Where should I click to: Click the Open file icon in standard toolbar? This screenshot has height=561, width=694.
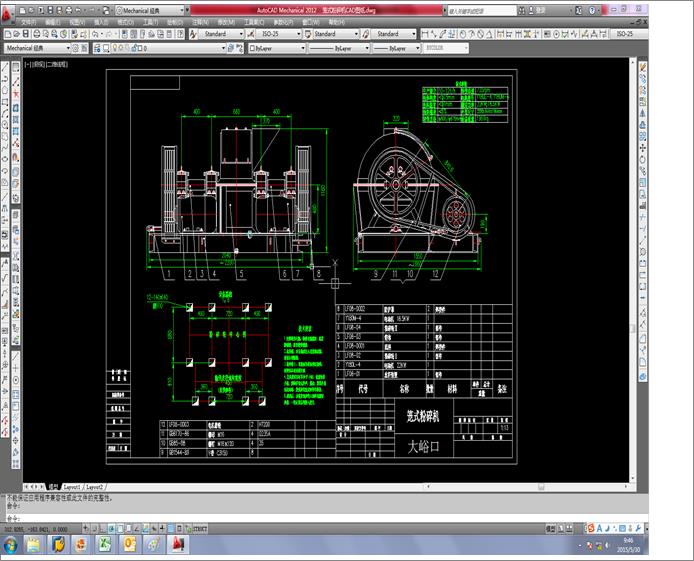click(x=17, y=34)
